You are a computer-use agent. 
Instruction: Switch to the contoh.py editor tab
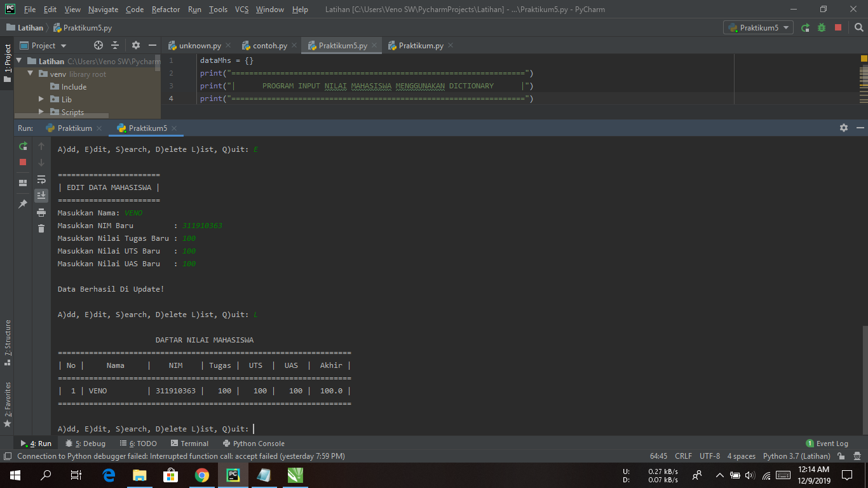270,46
